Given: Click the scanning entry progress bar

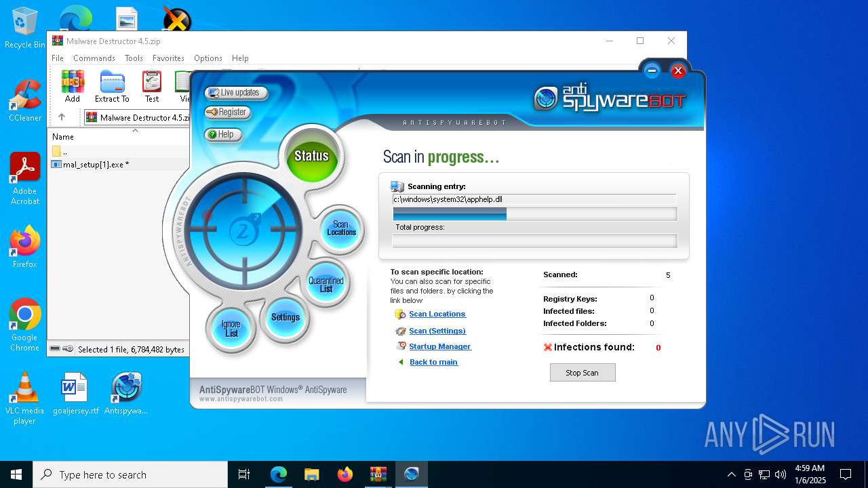Looking at the screenshot, I should 534,214.
